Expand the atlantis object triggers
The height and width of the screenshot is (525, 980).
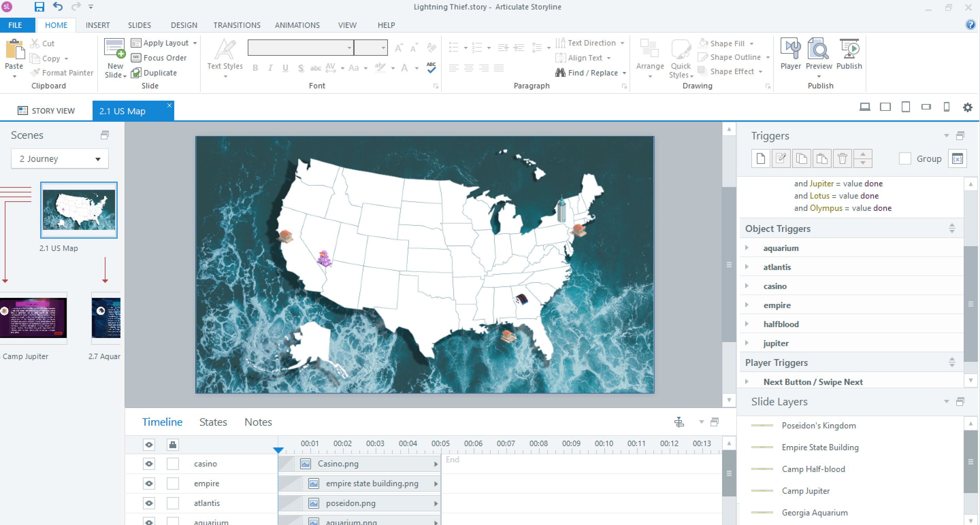(747, 267)
